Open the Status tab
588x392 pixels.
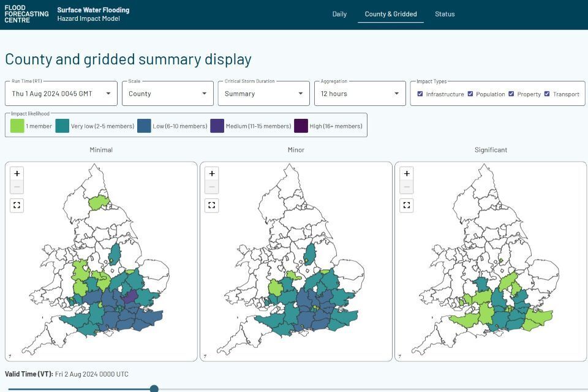click(x=445, y=14)
